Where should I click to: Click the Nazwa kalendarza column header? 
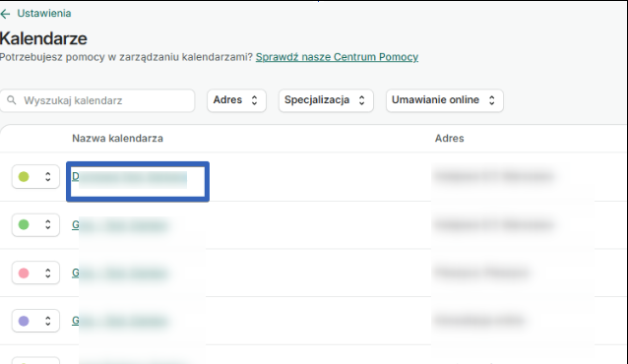click(x=117, y=139)
